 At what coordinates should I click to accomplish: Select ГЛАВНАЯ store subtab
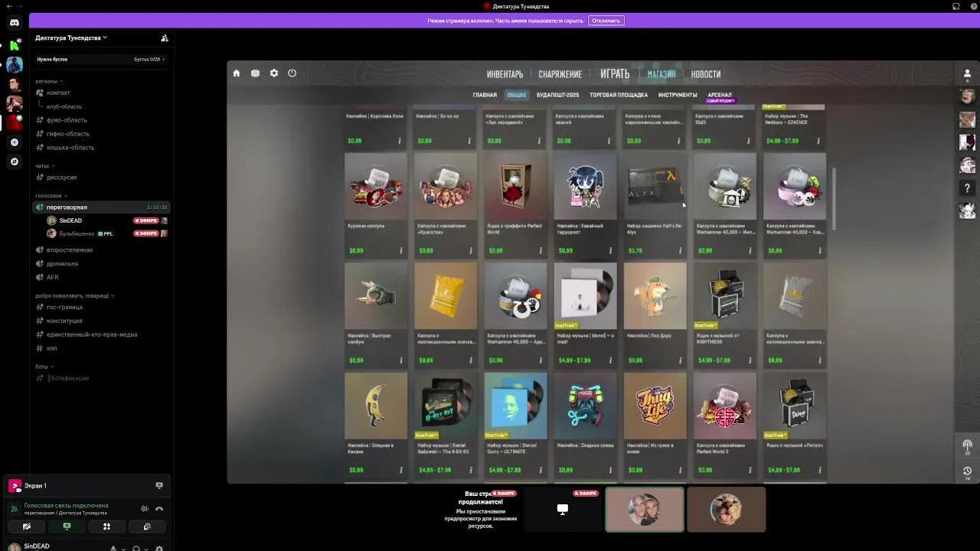pos(485,95)
